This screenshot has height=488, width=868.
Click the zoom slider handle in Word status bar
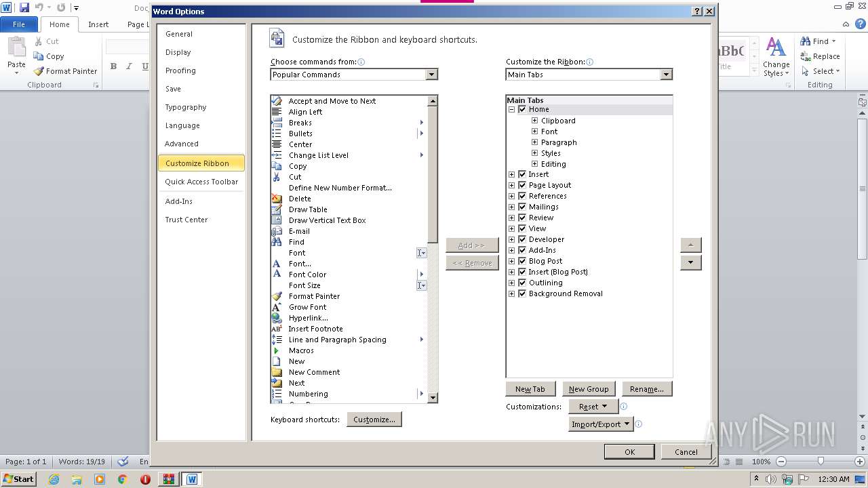[x=821, y=461]
